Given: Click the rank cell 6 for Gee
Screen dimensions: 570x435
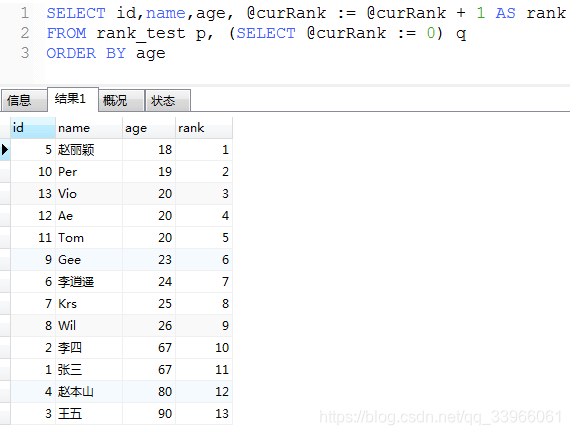Looking at the screenshot, I should tap(204, 260).
